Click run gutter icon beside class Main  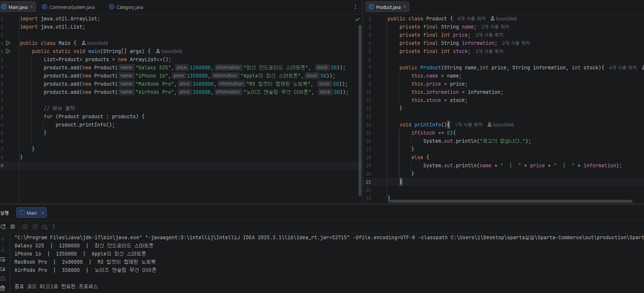(8, 43)
